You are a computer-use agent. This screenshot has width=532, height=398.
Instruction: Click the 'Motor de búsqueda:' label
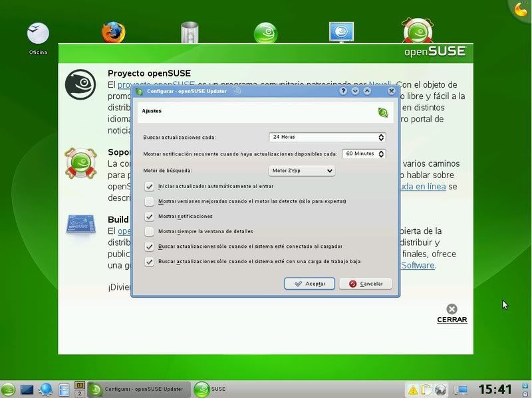(x=168, y=171)
